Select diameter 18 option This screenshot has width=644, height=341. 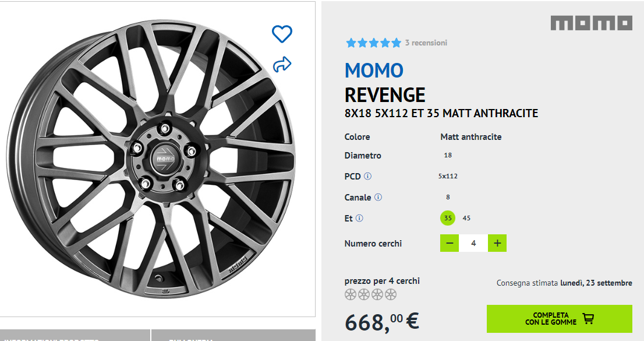(x=448, y=155)
